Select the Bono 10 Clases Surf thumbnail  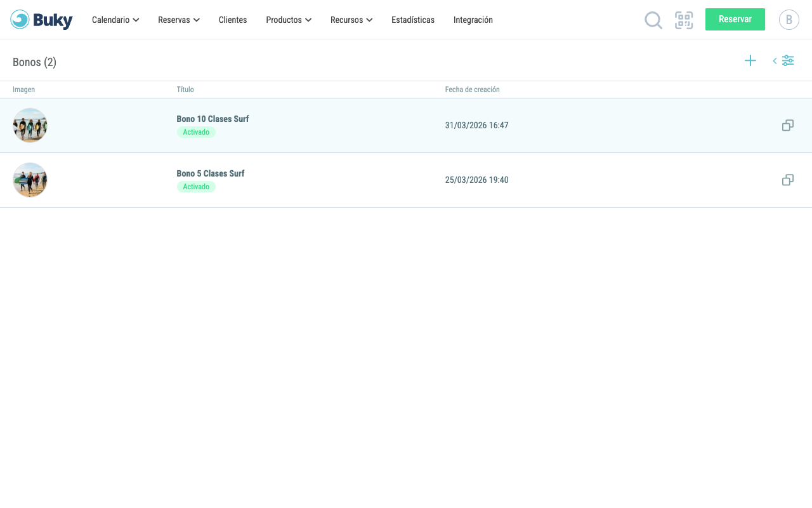[30, 126]
